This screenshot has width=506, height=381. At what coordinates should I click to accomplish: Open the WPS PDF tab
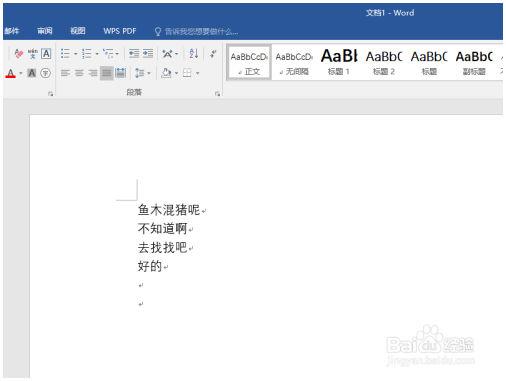point(120,31)
